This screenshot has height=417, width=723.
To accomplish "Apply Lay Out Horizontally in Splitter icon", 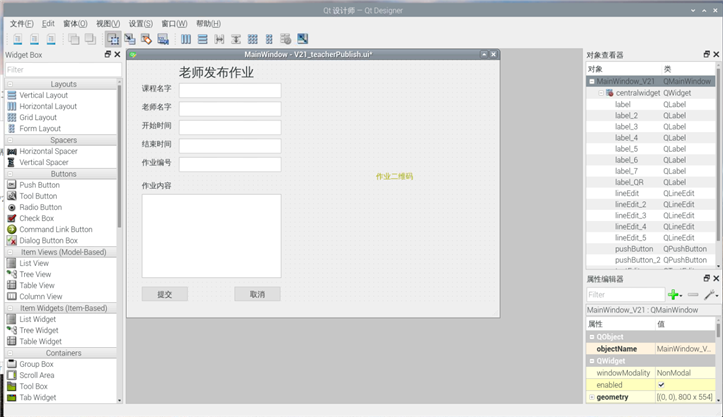I will (x=219, y=39).
